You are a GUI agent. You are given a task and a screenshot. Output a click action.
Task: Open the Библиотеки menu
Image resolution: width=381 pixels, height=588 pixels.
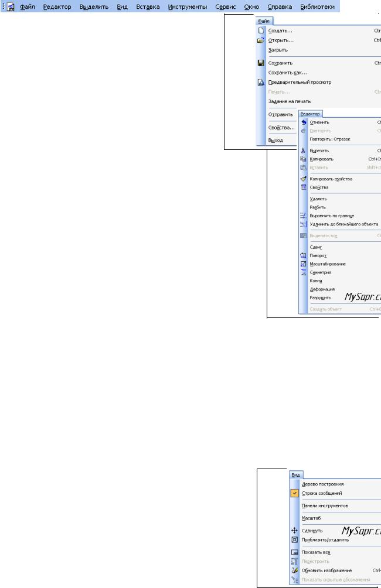[x=318, y=7]
